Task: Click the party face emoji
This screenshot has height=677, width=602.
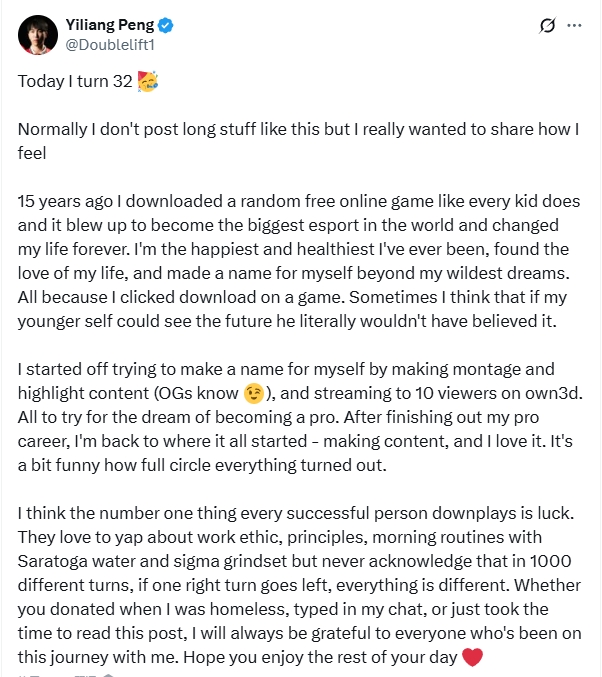Action: (148, 81)
